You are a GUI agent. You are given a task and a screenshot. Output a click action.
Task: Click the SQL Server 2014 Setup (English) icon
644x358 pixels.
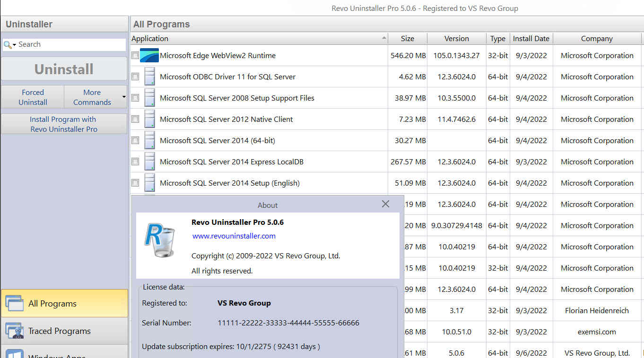click(149, 183)
